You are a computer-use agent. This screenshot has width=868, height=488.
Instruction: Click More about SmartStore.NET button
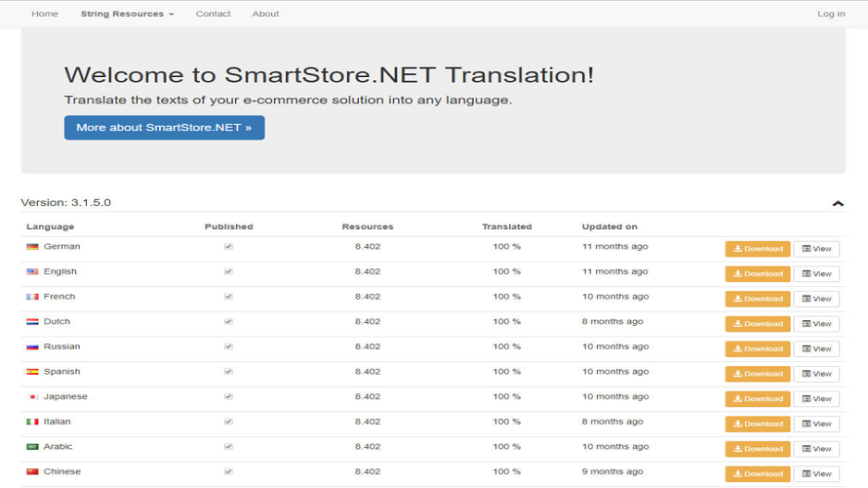(165, 128)
